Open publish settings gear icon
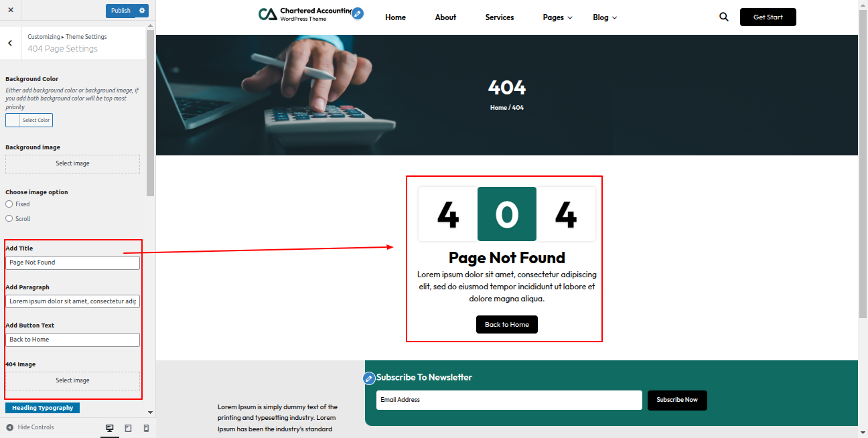 coord(141,11)
